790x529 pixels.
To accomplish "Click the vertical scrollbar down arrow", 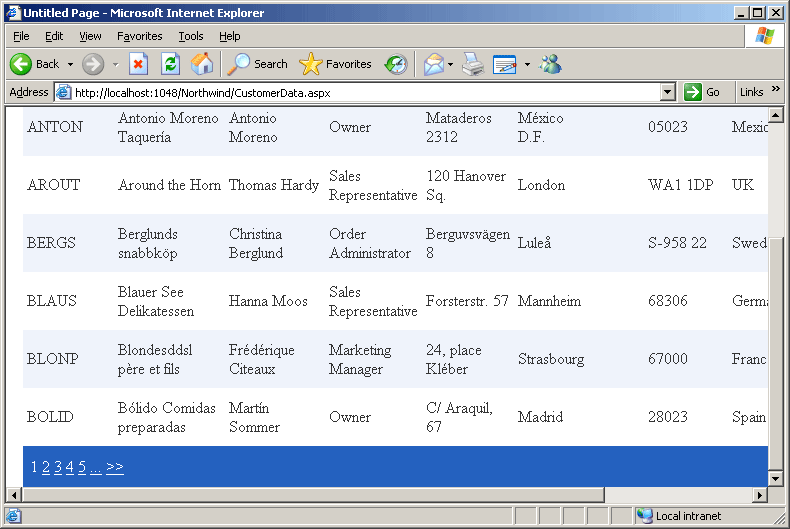I will point(776,478).
